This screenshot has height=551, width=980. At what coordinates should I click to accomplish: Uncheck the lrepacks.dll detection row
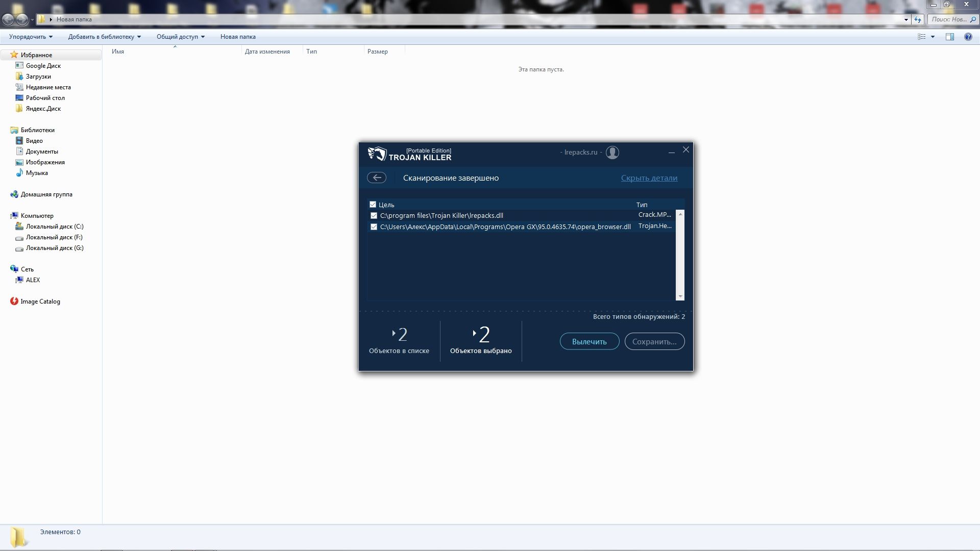(x=374, y=216)
